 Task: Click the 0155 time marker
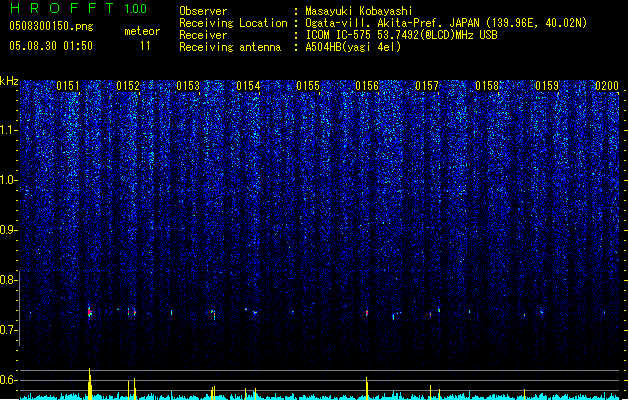tap(308, 86)
